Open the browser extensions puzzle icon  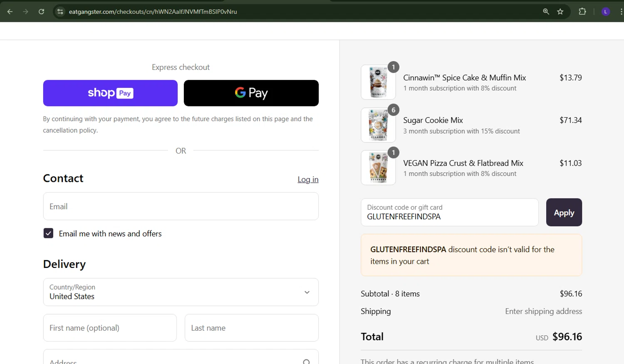(582, 12)
